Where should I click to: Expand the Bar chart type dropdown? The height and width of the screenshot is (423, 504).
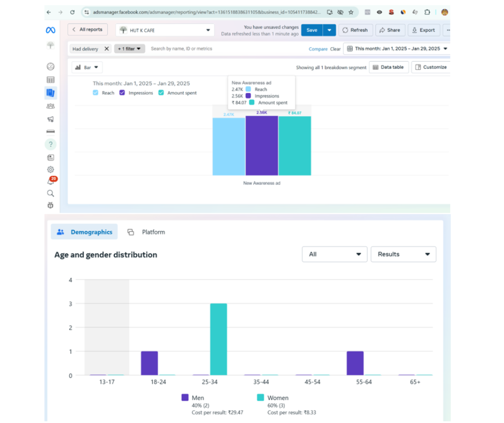(87, 68)
